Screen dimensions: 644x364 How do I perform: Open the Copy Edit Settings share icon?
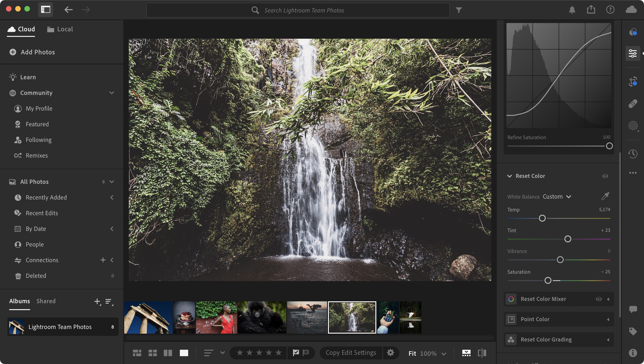pyautogui.click(x=390, y=353)
